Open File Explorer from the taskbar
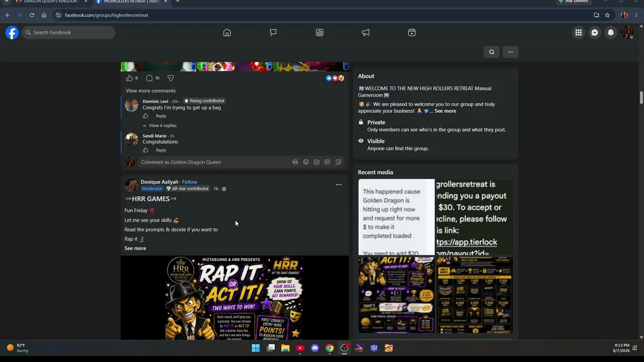Screen dimensions: 644x362 click(285, 348)
